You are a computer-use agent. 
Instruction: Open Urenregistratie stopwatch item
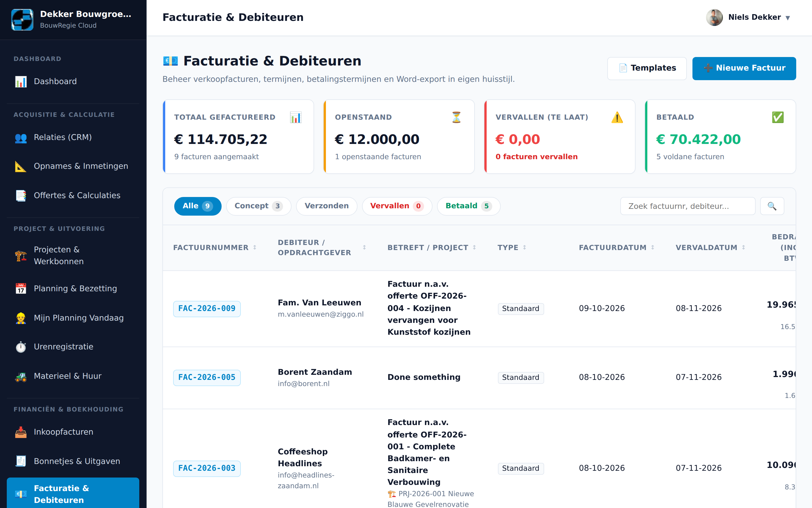[73, 347]
